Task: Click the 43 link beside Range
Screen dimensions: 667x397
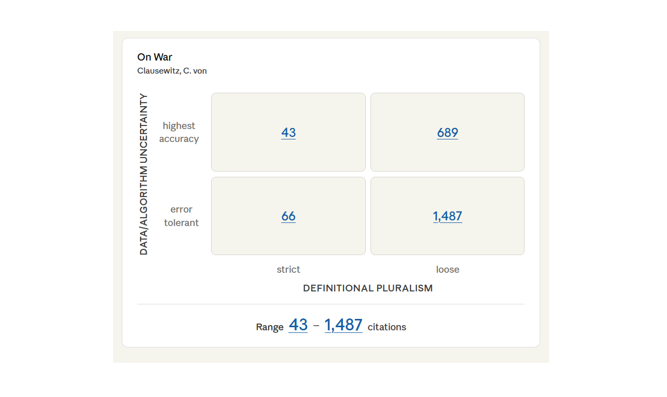Action: 298,325
